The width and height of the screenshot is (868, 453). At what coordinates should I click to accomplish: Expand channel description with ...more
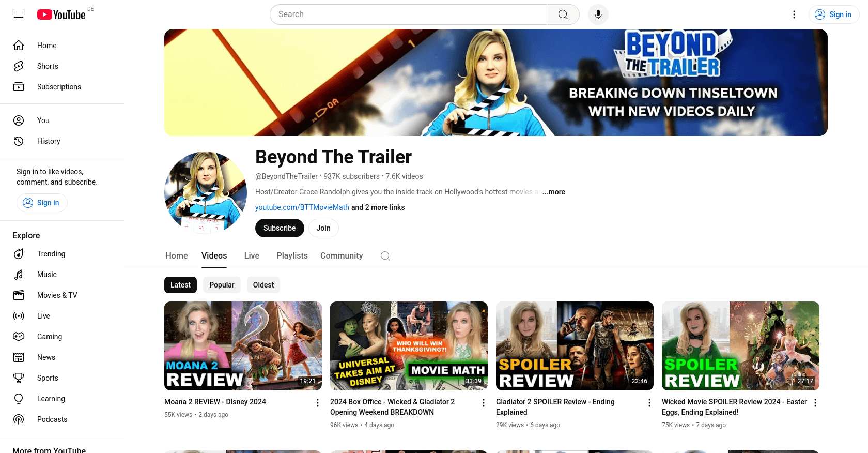pos(553,192)
